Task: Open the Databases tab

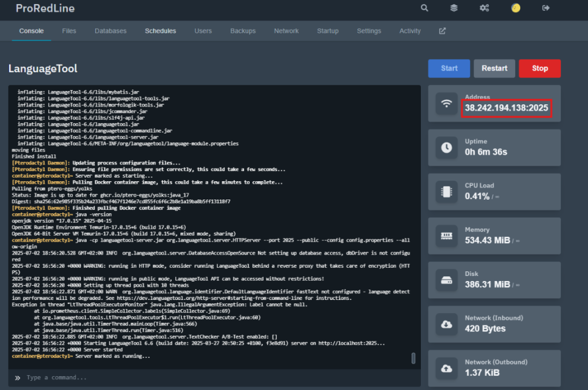Action: tap(111, 31)
